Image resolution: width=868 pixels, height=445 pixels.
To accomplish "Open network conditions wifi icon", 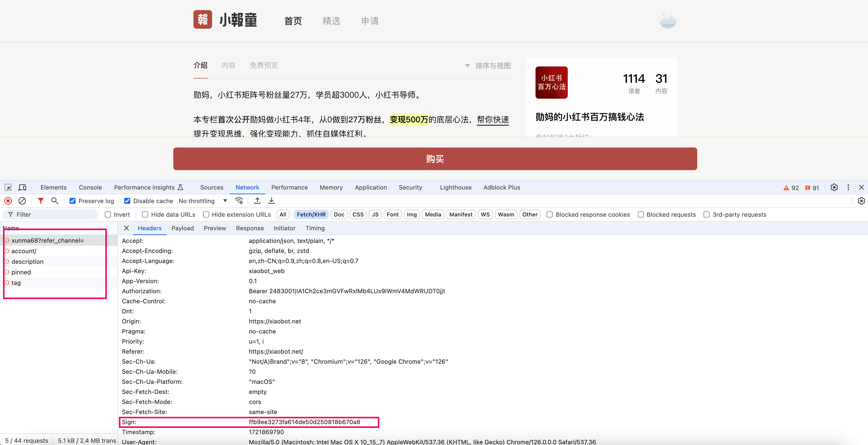I will [239, 201].
